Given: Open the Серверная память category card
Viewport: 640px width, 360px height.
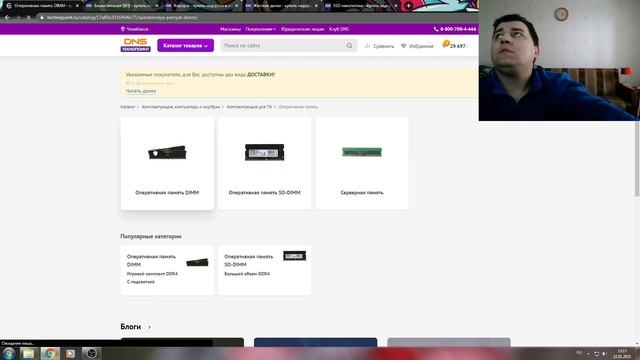Looking at the screenshot, I should coord(362,164).
